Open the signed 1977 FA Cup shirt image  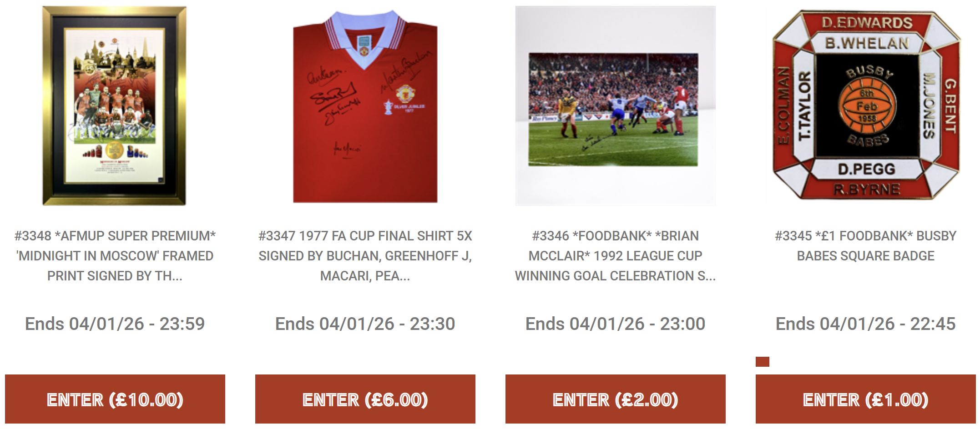[365, 106]
